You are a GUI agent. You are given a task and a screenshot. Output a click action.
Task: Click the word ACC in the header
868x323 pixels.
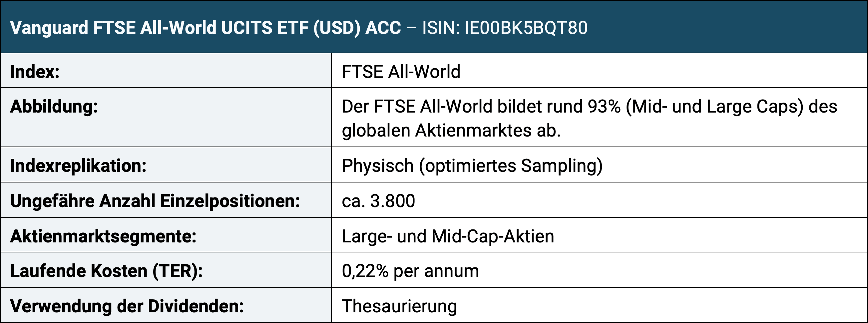point(383,28)
